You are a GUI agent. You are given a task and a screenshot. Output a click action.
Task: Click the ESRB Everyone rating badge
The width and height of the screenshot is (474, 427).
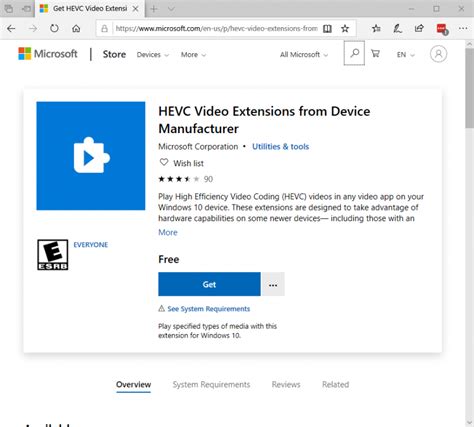[x=53, y=255]
